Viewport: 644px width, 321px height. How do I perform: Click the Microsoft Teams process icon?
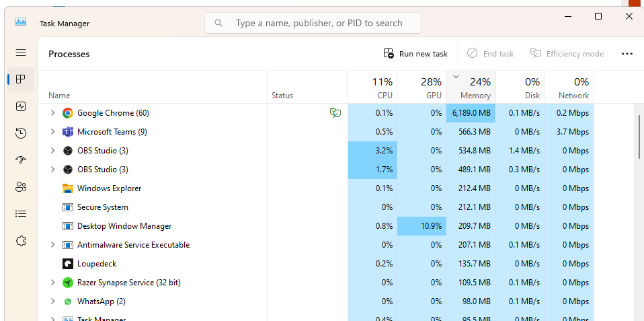[68, 132]
